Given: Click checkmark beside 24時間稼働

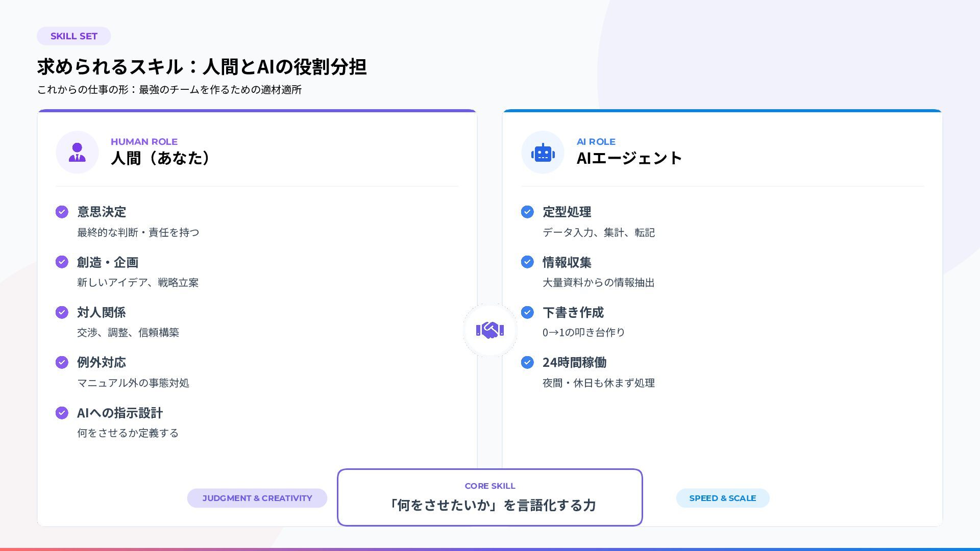Looking at the screenshot, I should click(x=527, y=362).
